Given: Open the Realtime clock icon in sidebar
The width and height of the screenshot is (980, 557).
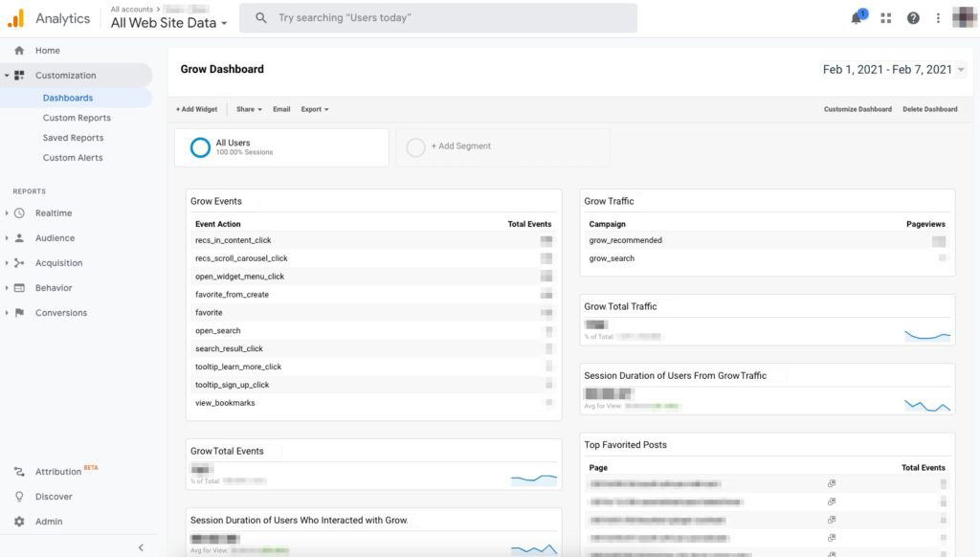Looking at the screenshot, I should tap(17, 212).
